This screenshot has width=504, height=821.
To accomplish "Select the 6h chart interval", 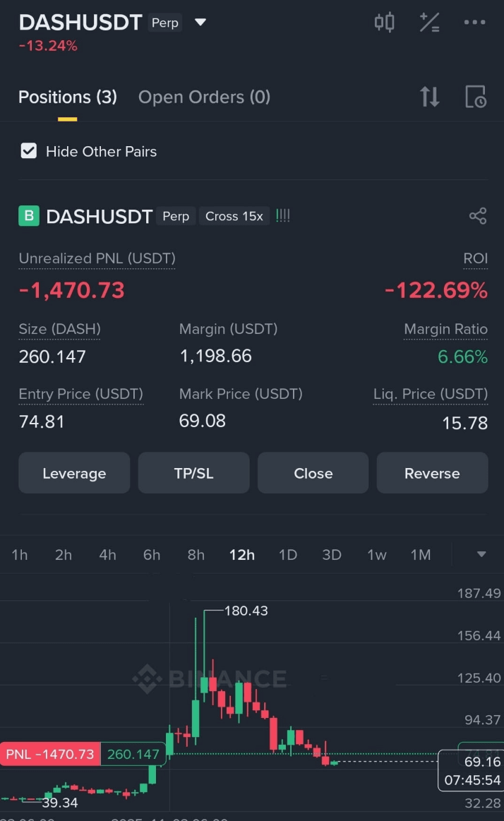I will click(x=152, y=554).
